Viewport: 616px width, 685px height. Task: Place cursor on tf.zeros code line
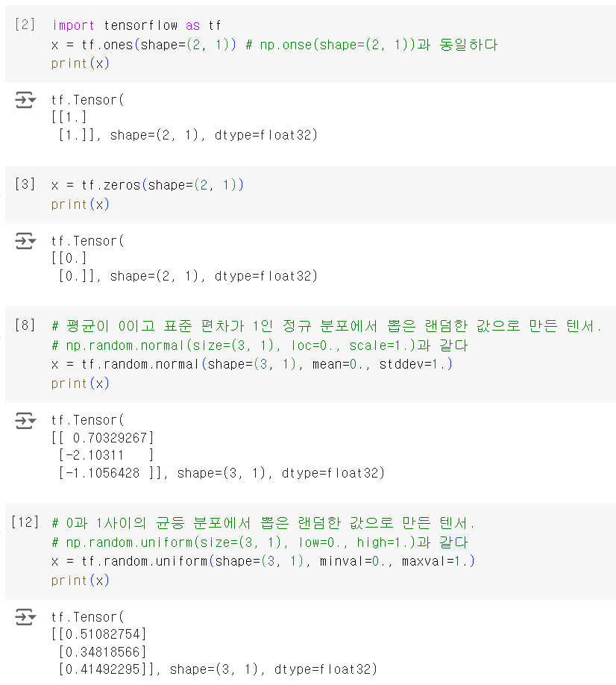(147, 185)
